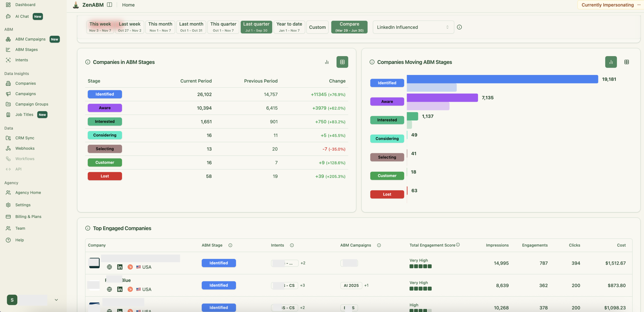Open the ABM Campaigns menu item
The height and width of the screenshot is (312, 644).
(30, 39)
